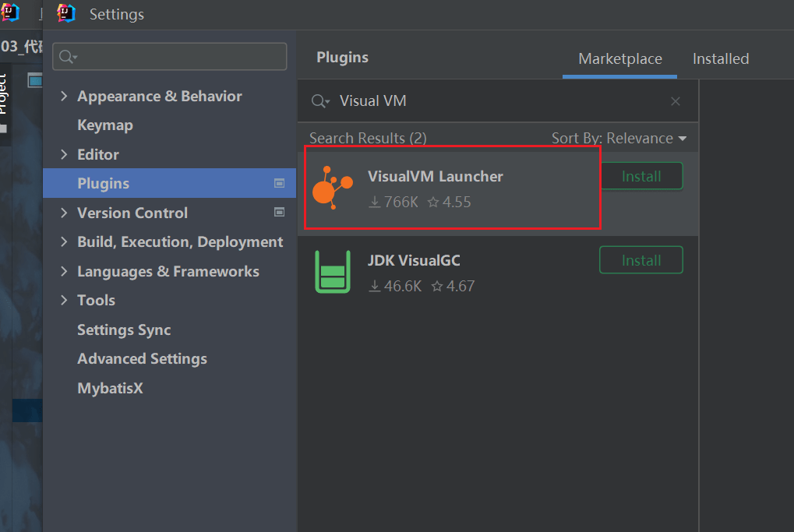This screenshot has width=794, height=532.
Task: Expand the Appearance & Behavior section
Action: click(64, 96)
